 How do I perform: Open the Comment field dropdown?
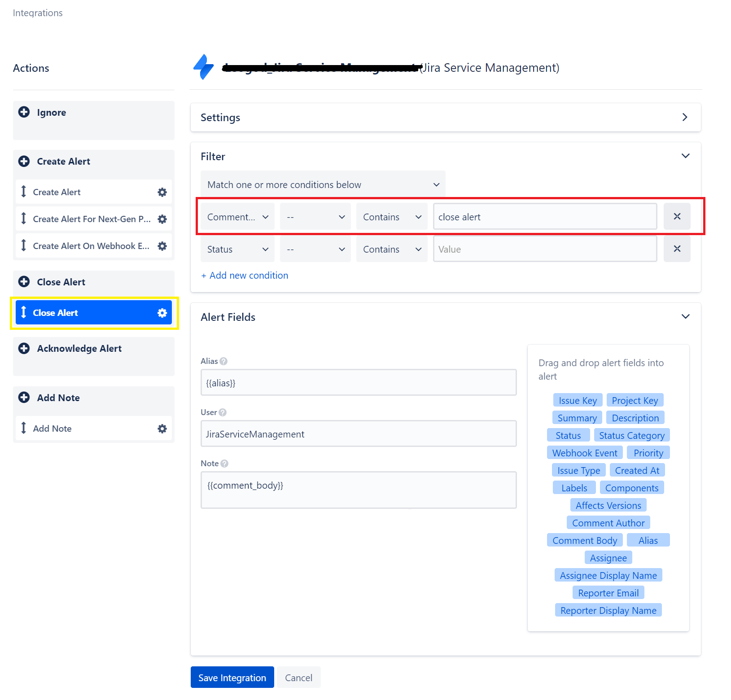pos(237,217)
